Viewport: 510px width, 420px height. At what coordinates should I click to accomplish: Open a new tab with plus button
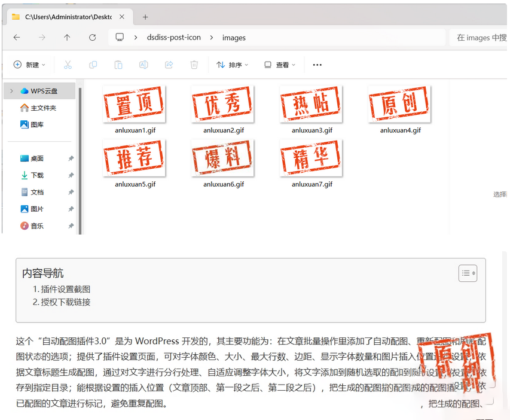[145, 17]
